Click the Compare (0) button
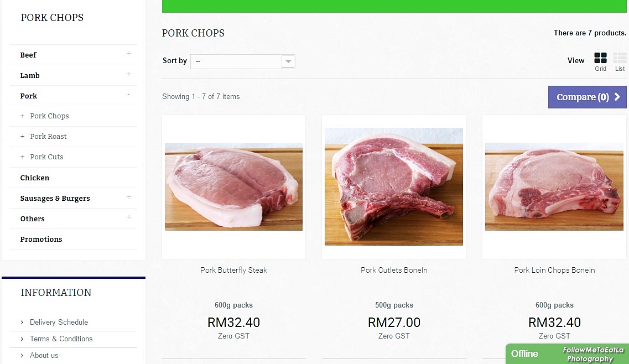The image size is (629, 364). [x=583, y=97]
